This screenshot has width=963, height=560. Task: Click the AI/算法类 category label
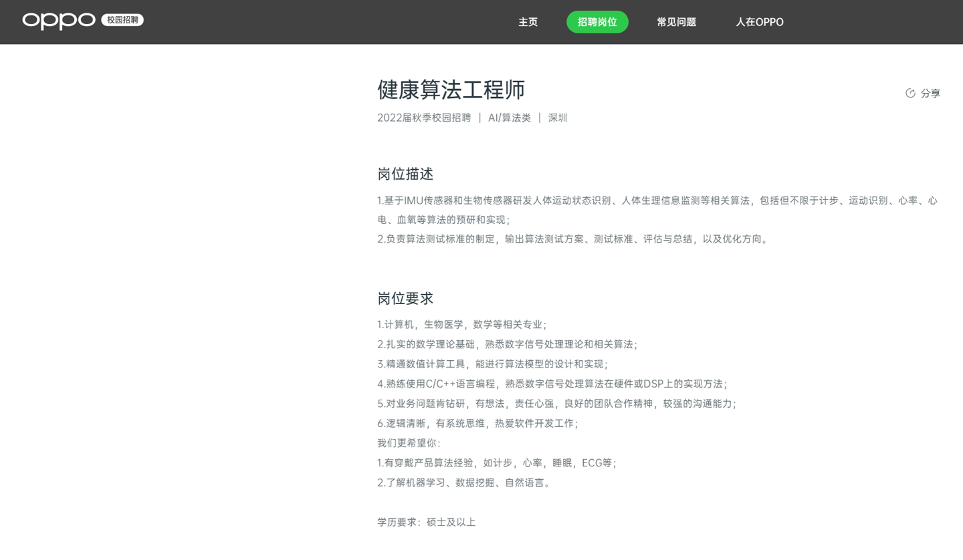tap(509, 117)
